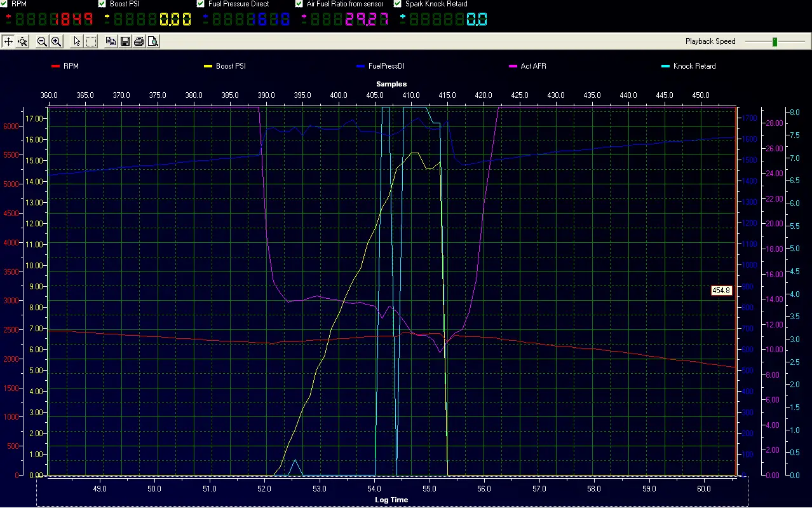Toggle Air Fuel Ratio from sensor checkbox

pos(299,4)
